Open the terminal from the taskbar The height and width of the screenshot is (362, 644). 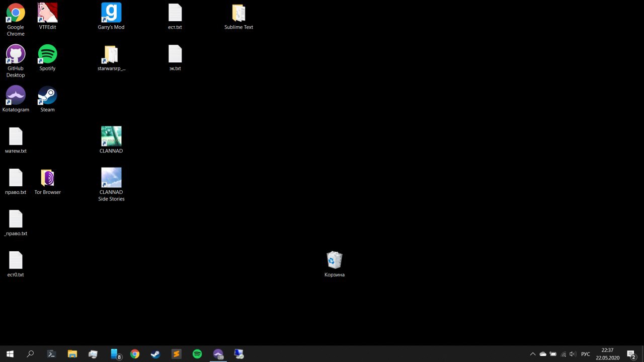click(x=51, y=354)
